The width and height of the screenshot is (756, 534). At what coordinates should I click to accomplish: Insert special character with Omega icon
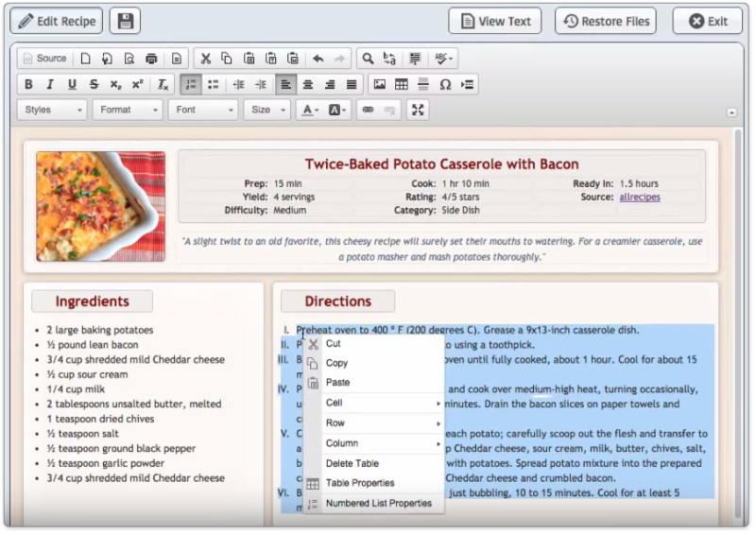445,85
